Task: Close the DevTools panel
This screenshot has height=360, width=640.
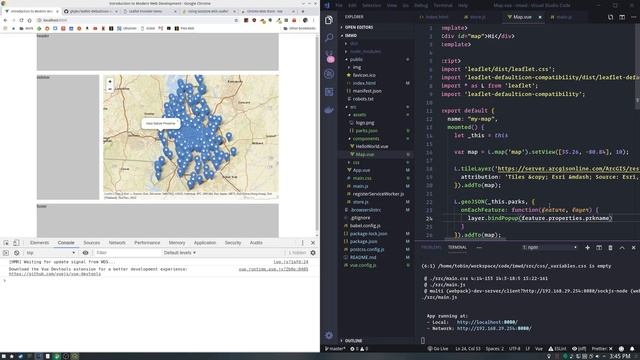Action: (x=313, y=242)
